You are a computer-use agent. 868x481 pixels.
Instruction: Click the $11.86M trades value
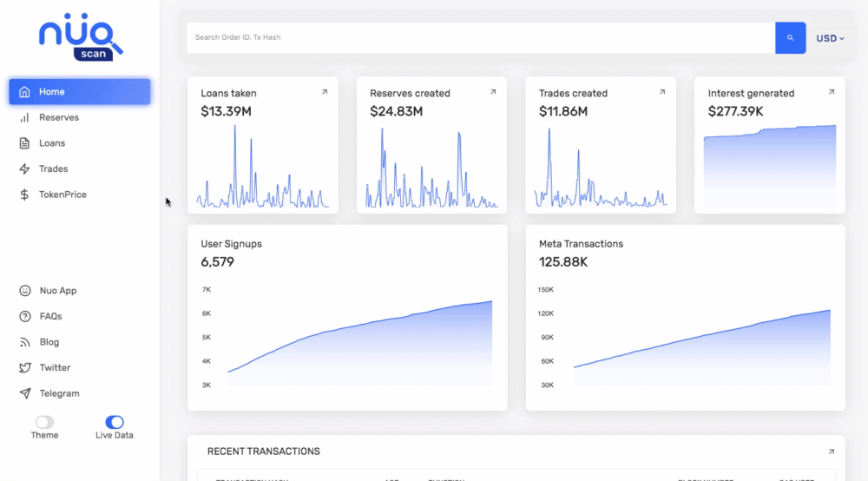point(563,111)
